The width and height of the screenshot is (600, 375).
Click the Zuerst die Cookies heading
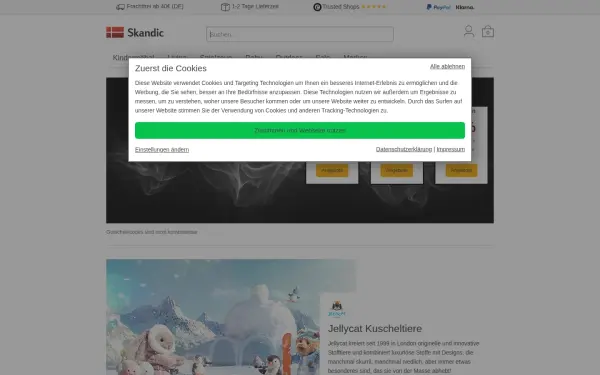coord(171,68)
